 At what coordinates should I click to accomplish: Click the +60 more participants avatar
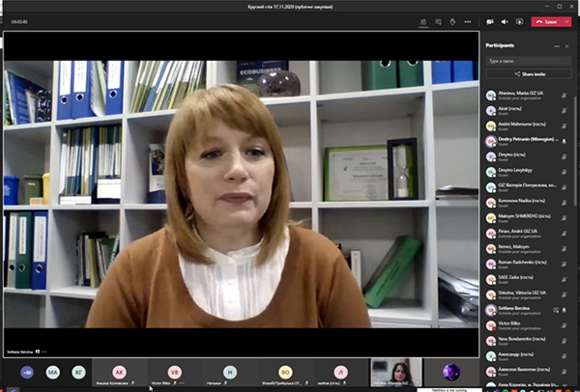[27, 372]
